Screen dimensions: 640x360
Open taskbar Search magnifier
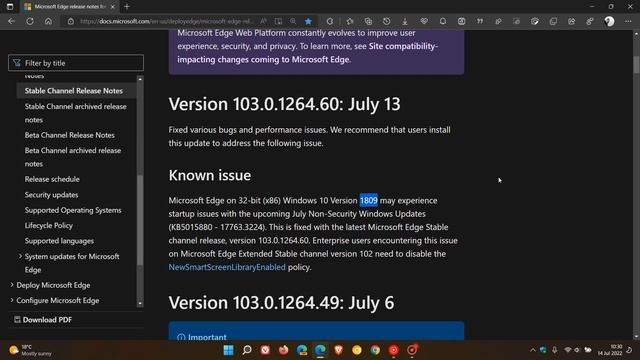247,350
